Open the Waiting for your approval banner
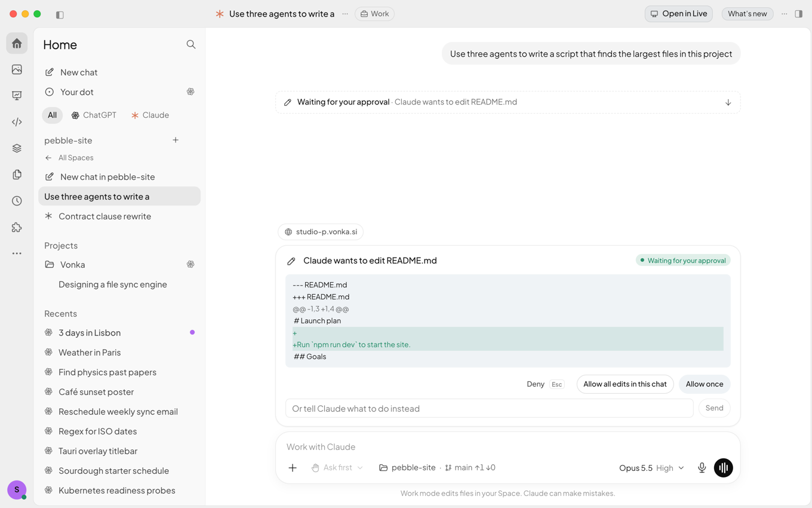This screenshot has height=508, width=812. tap(507, 102)
